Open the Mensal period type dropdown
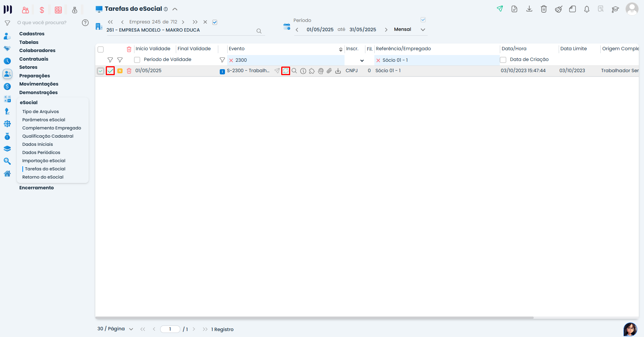 coord(423,30)
